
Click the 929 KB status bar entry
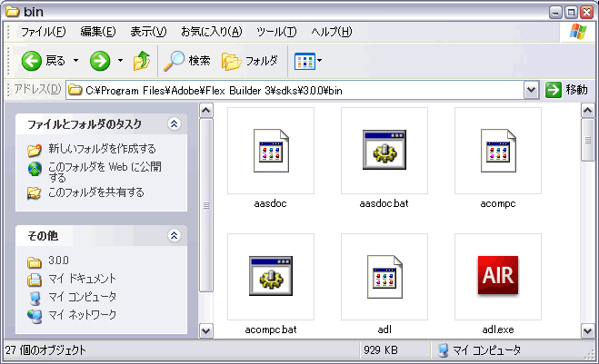[x=381, y=349]
